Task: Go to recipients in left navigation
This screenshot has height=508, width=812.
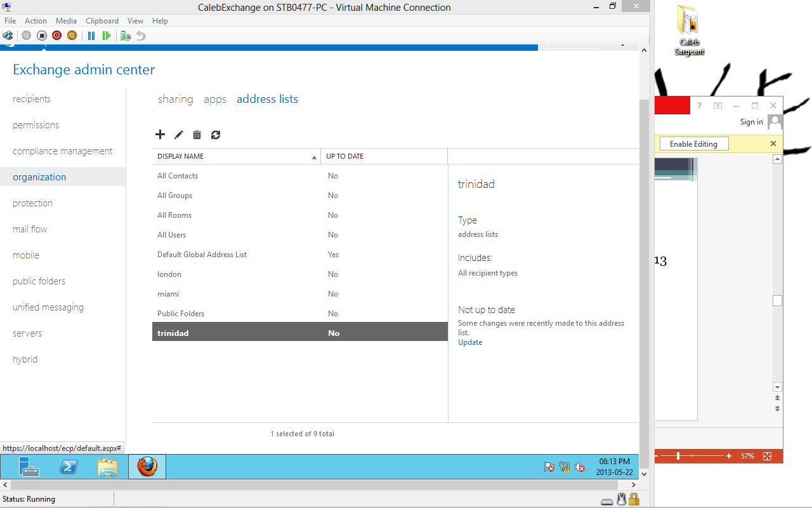Action: coord(32,99)
